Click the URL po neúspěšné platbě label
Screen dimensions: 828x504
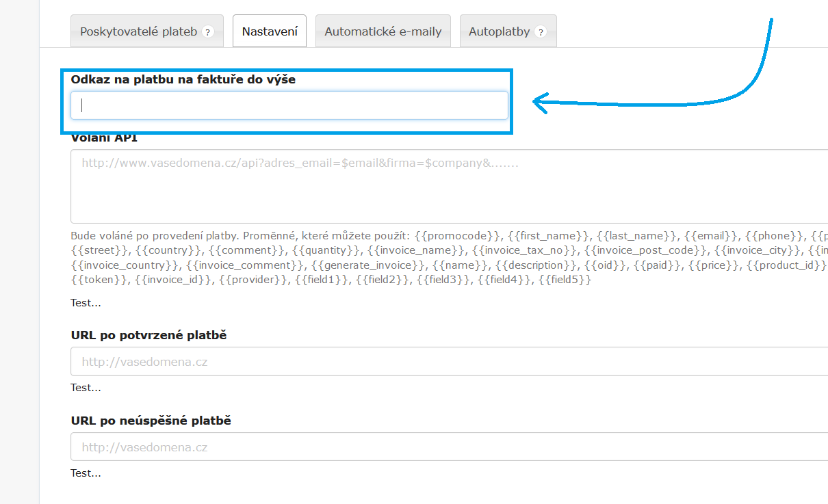coord(151,421)
